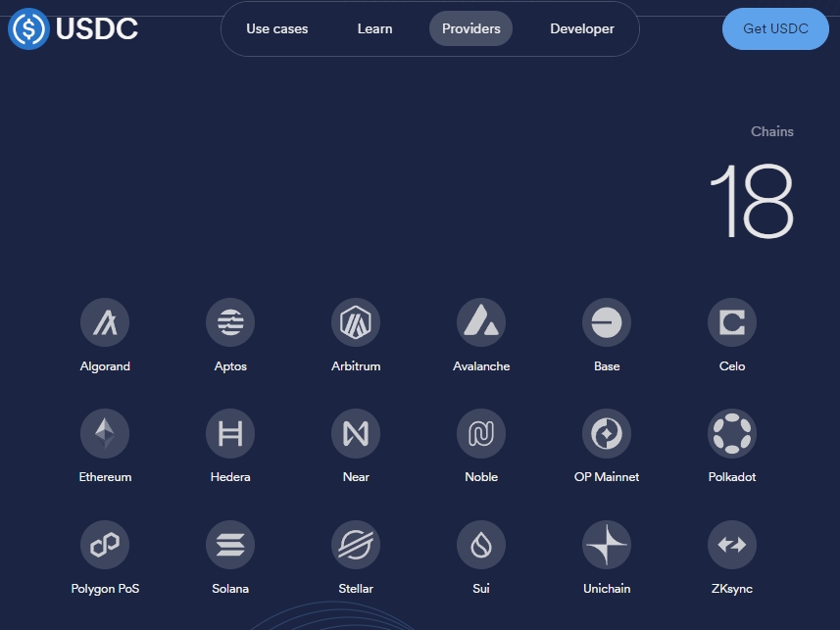Open the Providers navigation menu
840x630 pixels.
(470, 28)
